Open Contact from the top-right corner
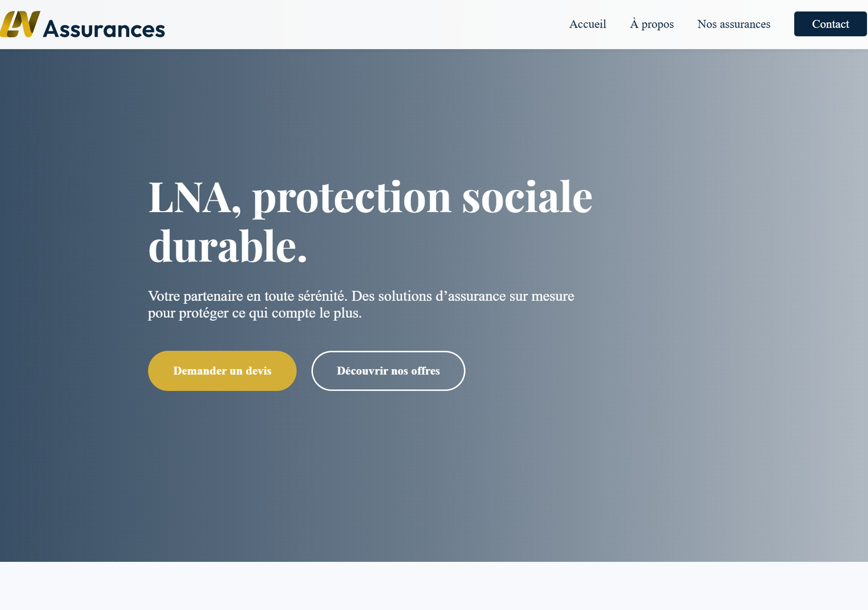 830,24
